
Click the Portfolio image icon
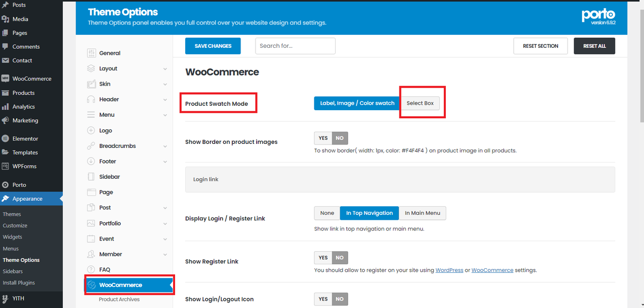click(91, 223)
